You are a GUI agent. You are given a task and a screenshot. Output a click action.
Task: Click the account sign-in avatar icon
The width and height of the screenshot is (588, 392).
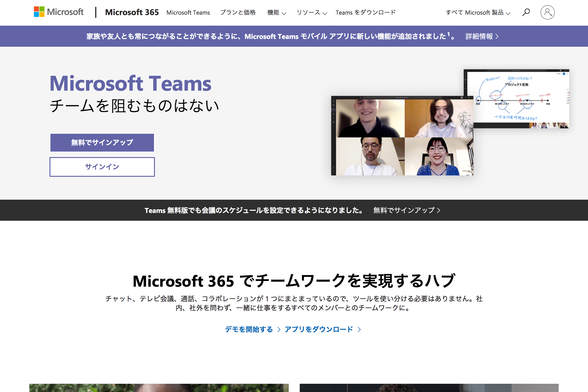click(x=547, y=12)
